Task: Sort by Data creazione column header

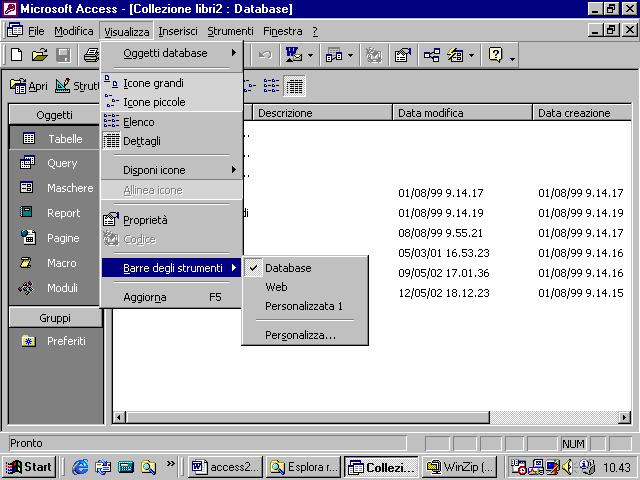Action: [582, 113]
